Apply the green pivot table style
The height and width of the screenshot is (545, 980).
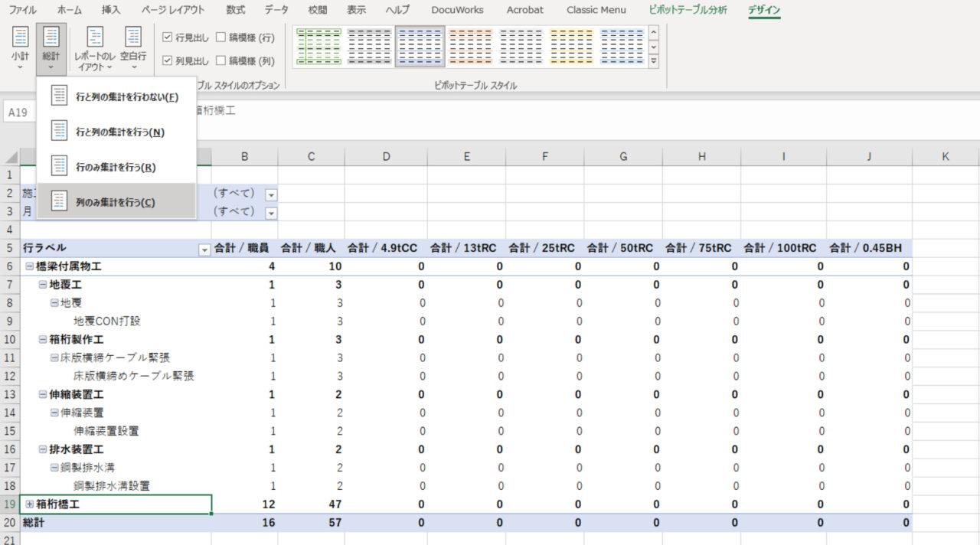[318, 46]
